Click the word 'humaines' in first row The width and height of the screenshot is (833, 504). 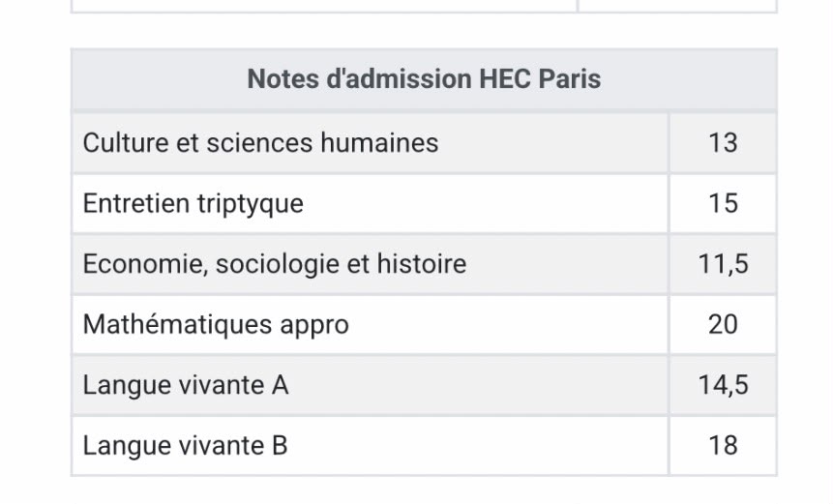pos(379,143)
